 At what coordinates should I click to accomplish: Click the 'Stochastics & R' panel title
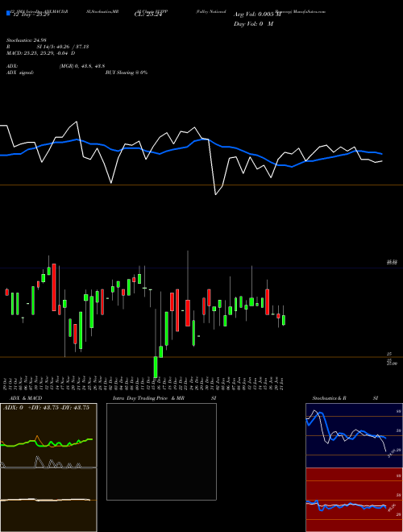click(329, 398)
